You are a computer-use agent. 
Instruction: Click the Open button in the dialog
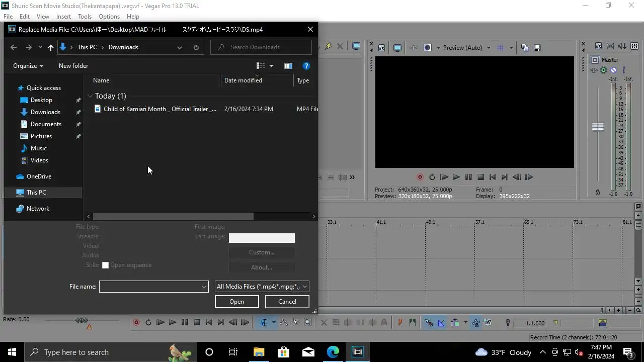(236, 302)
